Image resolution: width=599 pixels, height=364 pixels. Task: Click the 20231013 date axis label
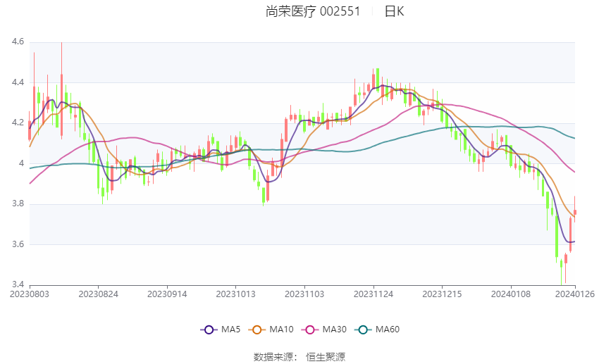(235, 294)
